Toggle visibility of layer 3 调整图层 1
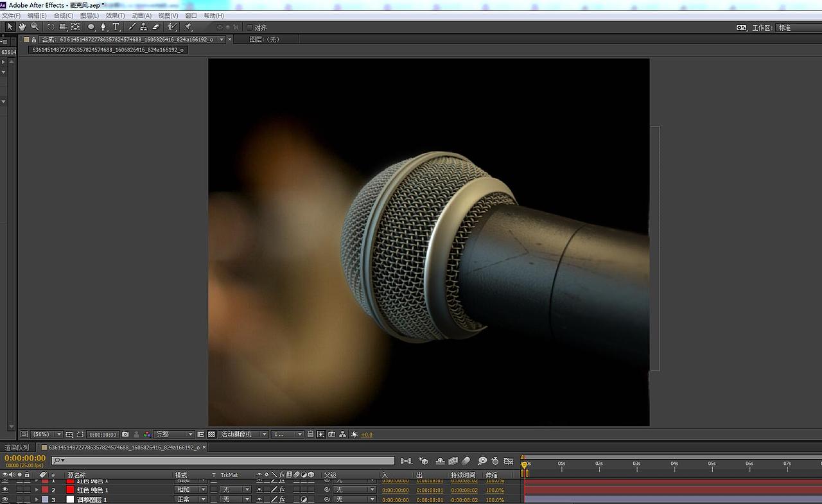The width and height of the screenshot is (822, 504). tap(5, 500)
